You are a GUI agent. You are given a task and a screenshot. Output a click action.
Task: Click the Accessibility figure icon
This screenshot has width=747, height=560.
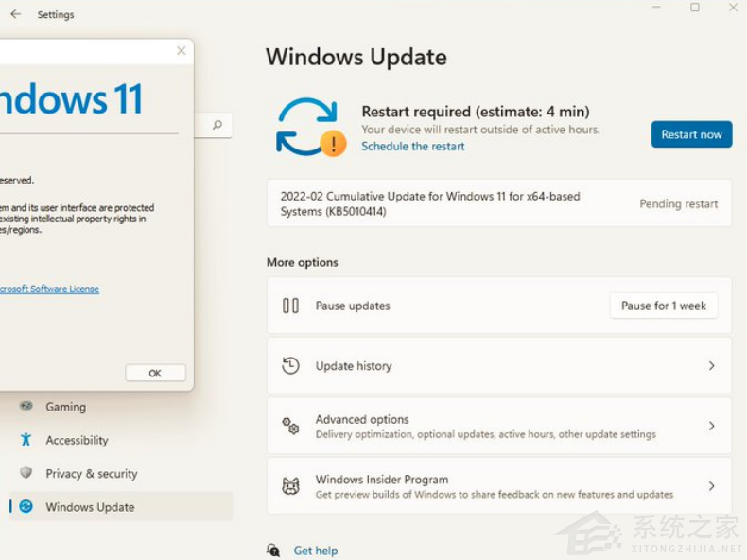pos(26,440)
